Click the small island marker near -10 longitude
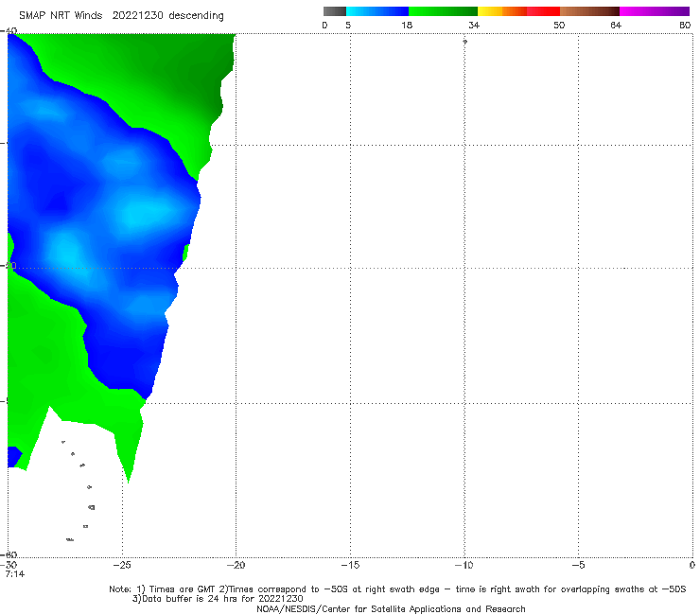 pos(464,42)
